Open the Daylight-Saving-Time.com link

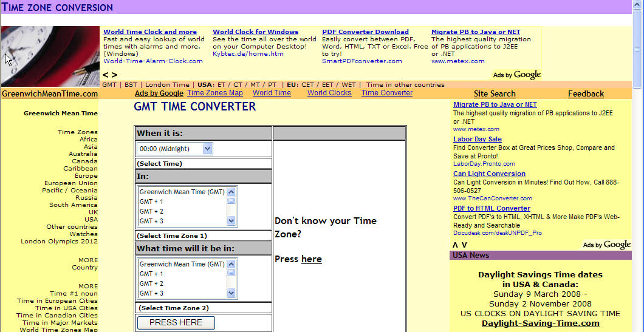pyautogui.click(x=540, y=323)
